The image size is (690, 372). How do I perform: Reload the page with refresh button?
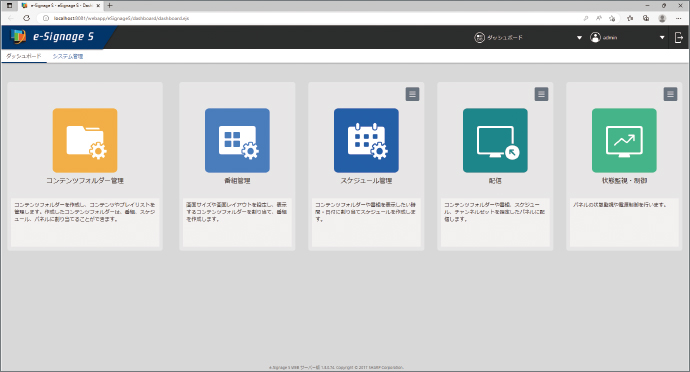click(x=26, y=18)
